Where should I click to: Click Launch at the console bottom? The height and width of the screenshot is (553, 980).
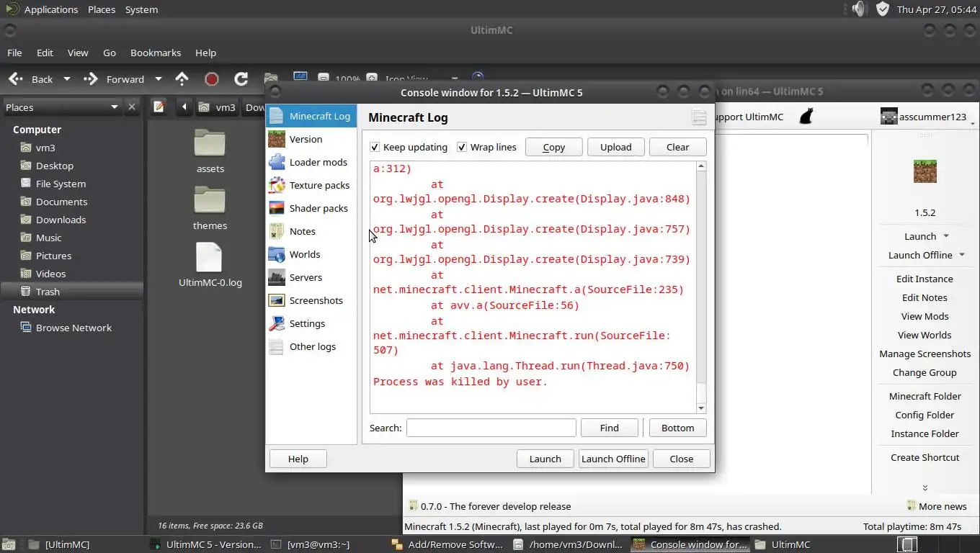pyautogui.click(x=545, y=459)
